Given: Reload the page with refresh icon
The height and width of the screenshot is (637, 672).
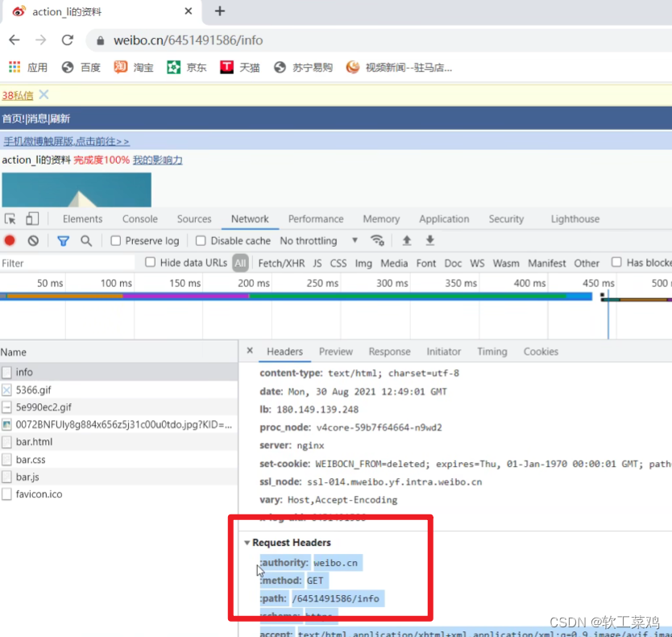Looking at the screenshot, I should [68, 40].
